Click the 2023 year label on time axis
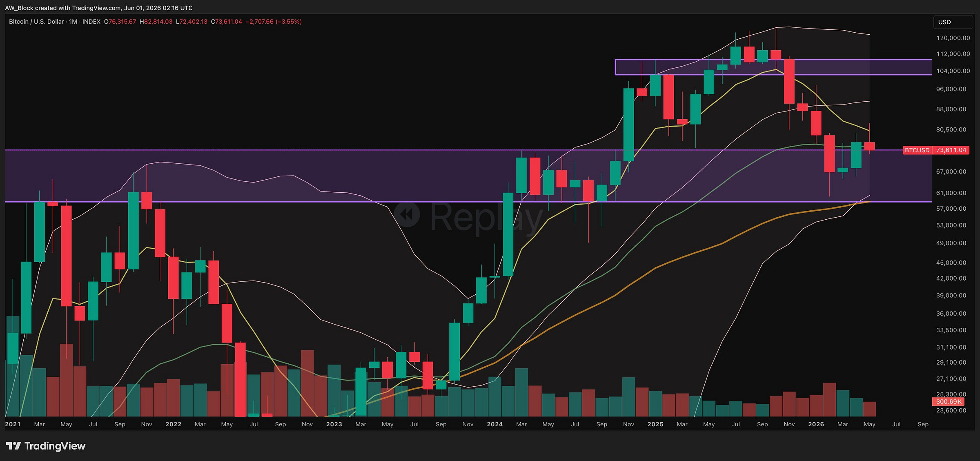Screen dimensions: 980x461 (x=334, y=424)
